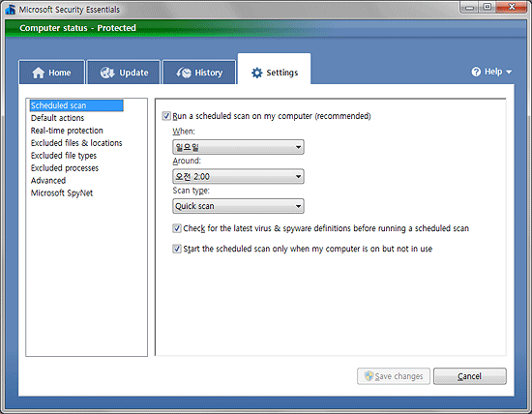This screenshot has width=532, height=414.
Task: Open the Around time dropdown
Action: tap(238, 176)
